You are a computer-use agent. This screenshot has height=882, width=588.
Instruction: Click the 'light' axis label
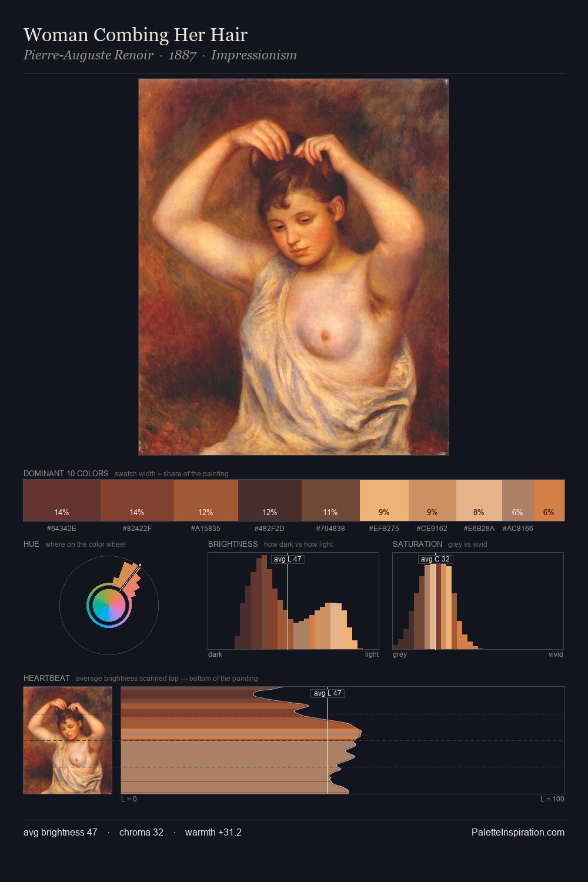point(372,654)
